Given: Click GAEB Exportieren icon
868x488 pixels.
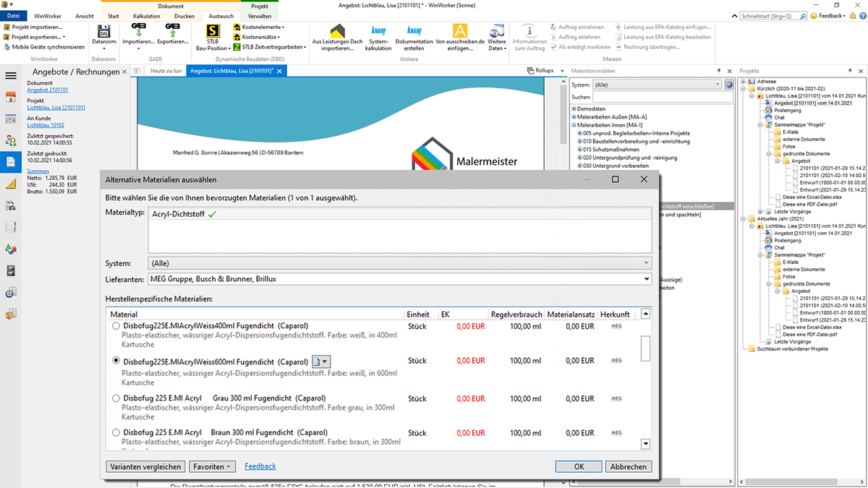Looking at the screenshot, I should [172, 30].
